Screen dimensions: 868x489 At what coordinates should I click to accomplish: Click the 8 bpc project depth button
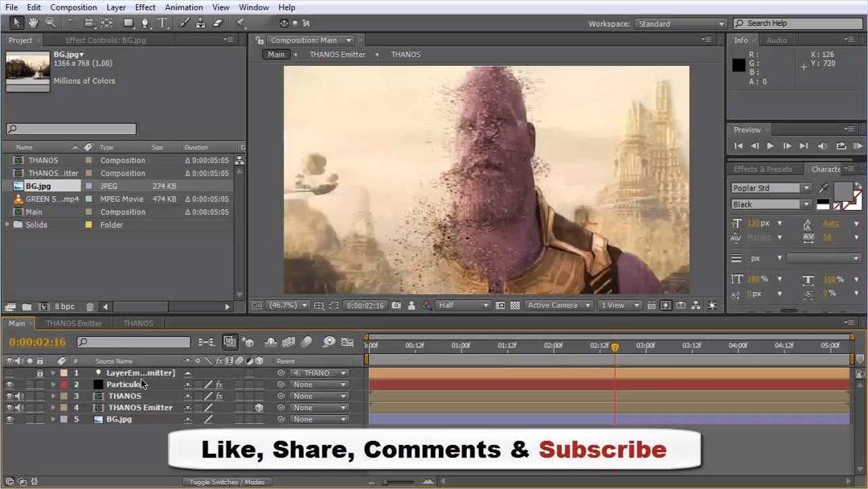[63, 306]
